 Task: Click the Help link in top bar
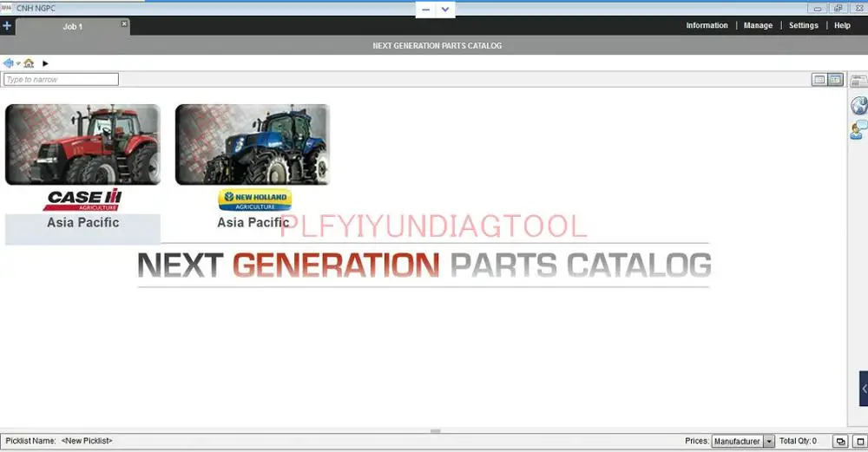[842, 26]
